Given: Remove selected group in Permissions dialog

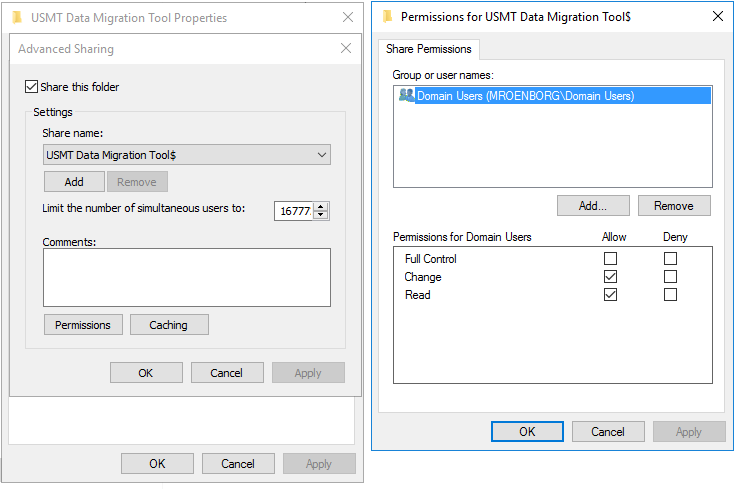Looking at the screenshot, I should 674,206.
